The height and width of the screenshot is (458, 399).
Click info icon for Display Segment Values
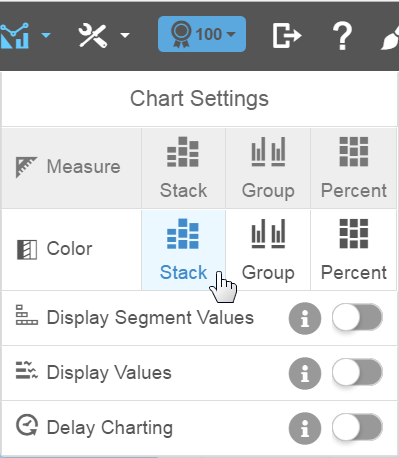[x=305, y=318]
